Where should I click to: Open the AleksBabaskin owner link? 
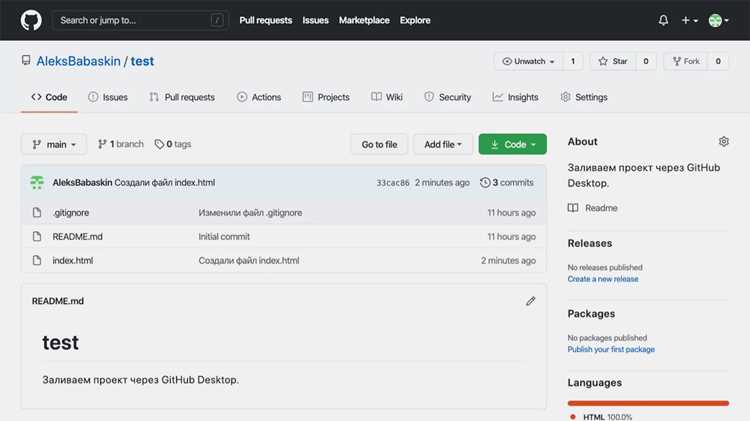[78, 61]
